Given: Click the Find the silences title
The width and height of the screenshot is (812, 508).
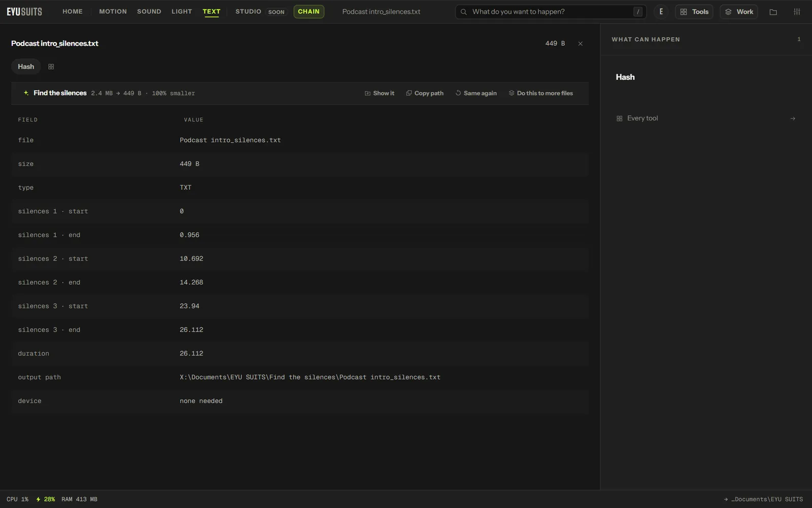Looking at the screenshot, I should click(60, 93).
